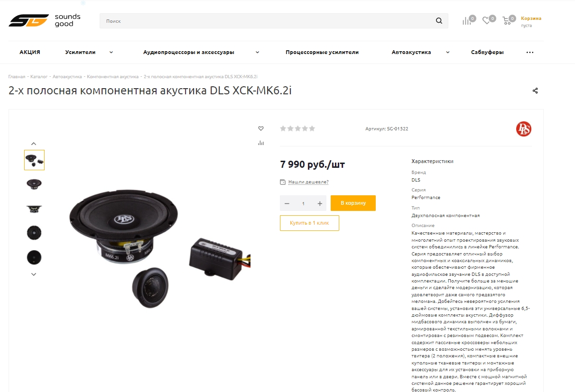Expand the Автоакустика dropdown arrow
The width and height of the screenshot is (575, 392).
pos(447,52)
